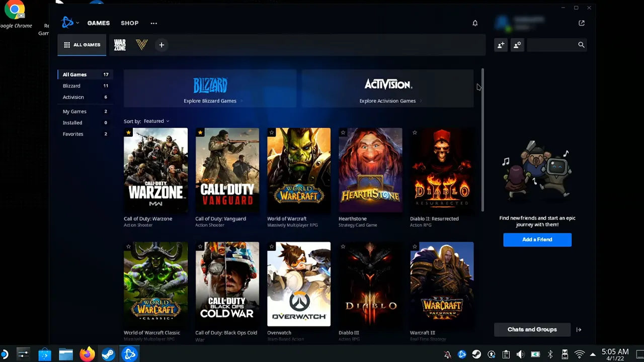
Task: Open taskbar system settings sliders icon
Action: click(23, 354)
